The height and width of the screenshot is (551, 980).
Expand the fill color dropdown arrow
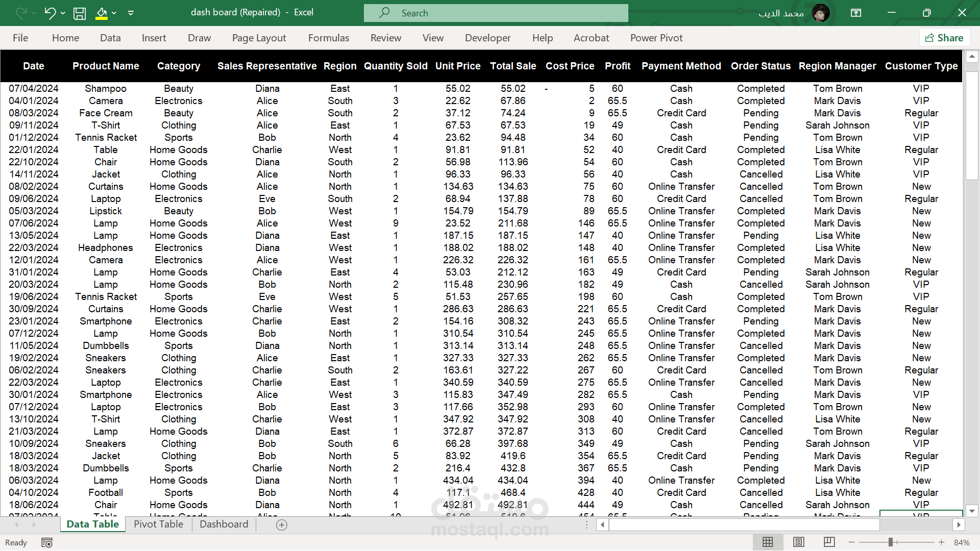(x=114, y=13)
